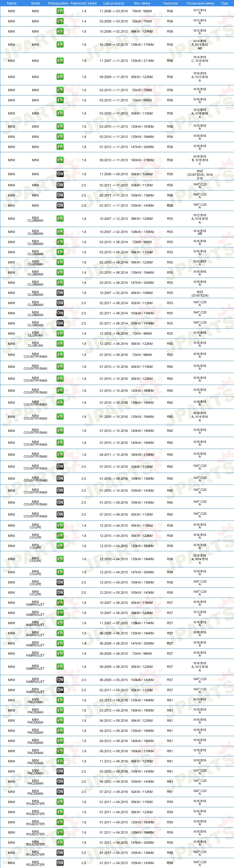234x868 pixels.
Task: Click diesel ON icon in Roadster 100kW / 136KM row
Action: click(60, 853)
